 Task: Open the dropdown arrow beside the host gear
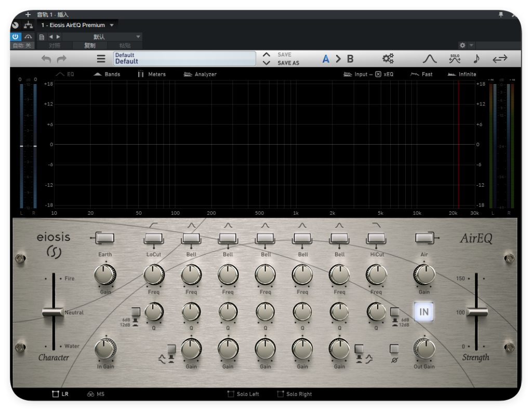click(x=471, y=45)
